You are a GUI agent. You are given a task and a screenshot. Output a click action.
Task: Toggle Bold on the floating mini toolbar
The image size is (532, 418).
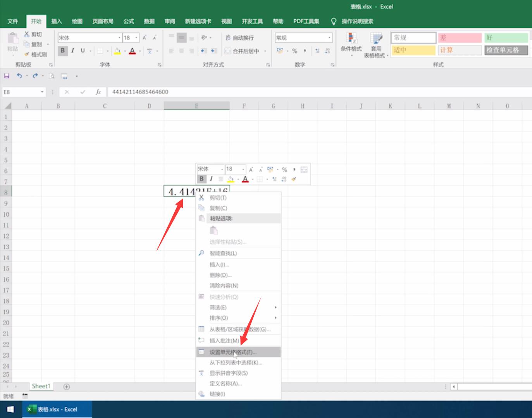click(201, 179)
